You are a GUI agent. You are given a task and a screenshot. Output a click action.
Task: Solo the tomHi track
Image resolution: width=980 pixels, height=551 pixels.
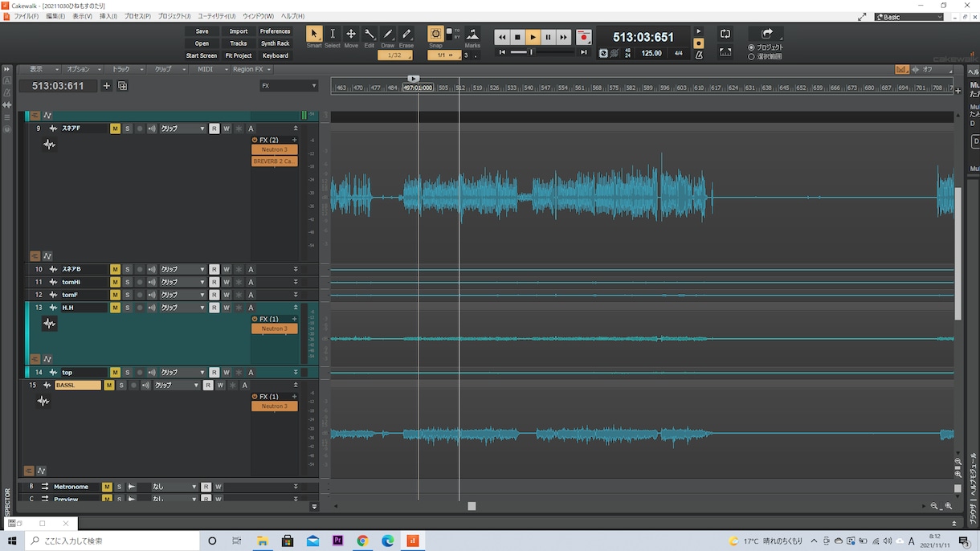tap(127, 282)
